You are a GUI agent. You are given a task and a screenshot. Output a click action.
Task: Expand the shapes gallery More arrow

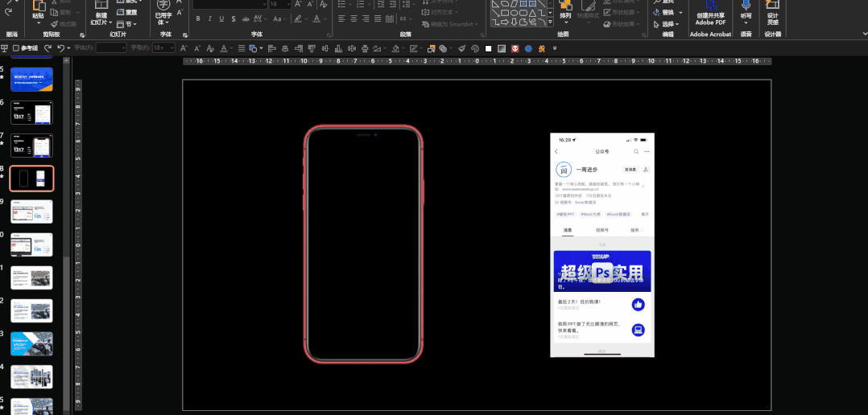[550, 23]
